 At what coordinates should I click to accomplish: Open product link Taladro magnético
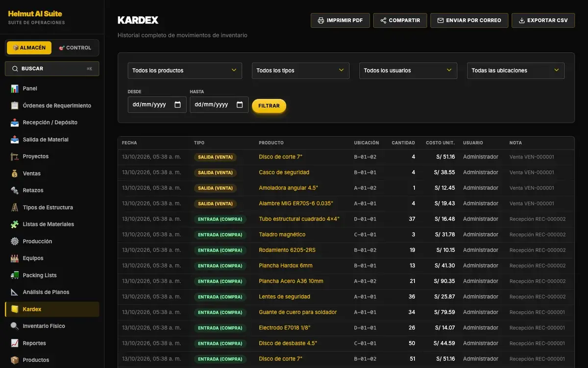click(282, 235)
